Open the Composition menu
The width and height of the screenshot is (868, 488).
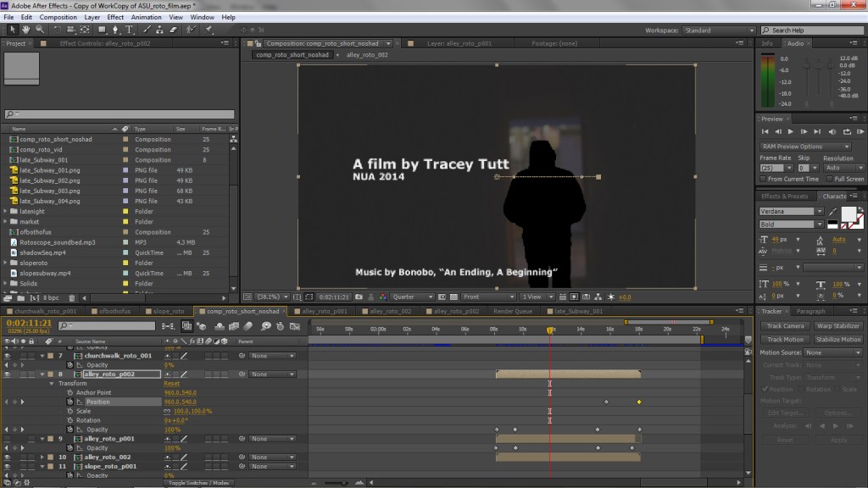(58, 16)
